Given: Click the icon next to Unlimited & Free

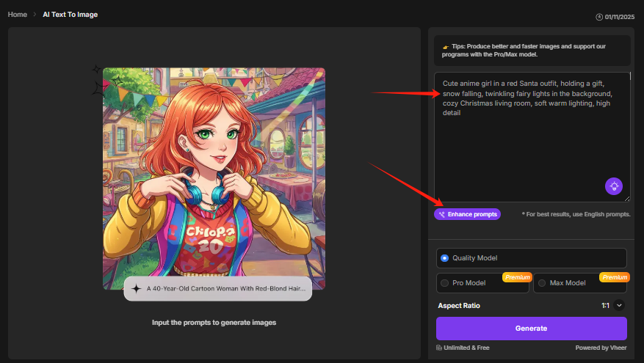Looking at the screenshot, I should [439, 348].
